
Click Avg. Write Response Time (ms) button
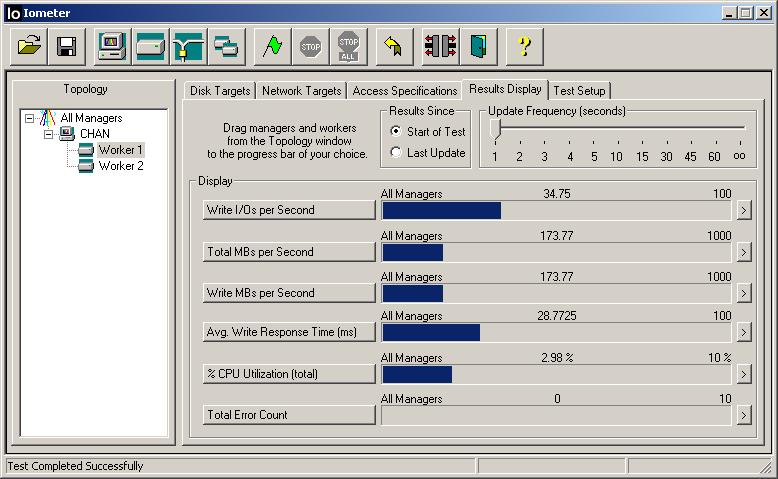point(289,332)
